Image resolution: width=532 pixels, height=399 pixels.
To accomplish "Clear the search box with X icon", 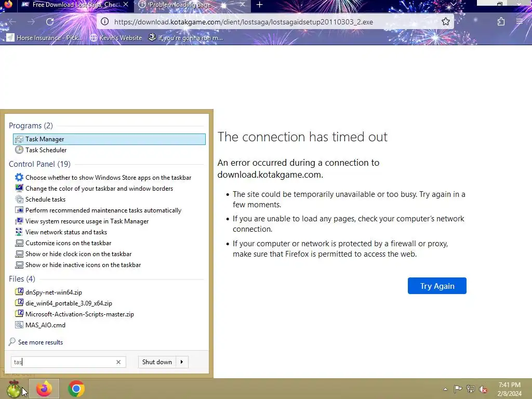I will 118,362.
